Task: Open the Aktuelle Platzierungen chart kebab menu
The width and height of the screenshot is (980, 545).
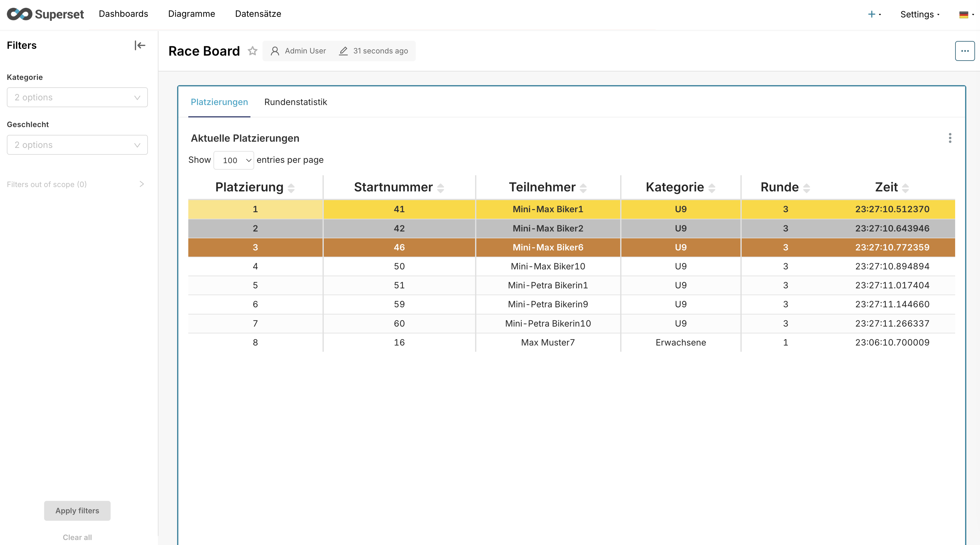Action: pyautogui.click(x=950, y=139)
